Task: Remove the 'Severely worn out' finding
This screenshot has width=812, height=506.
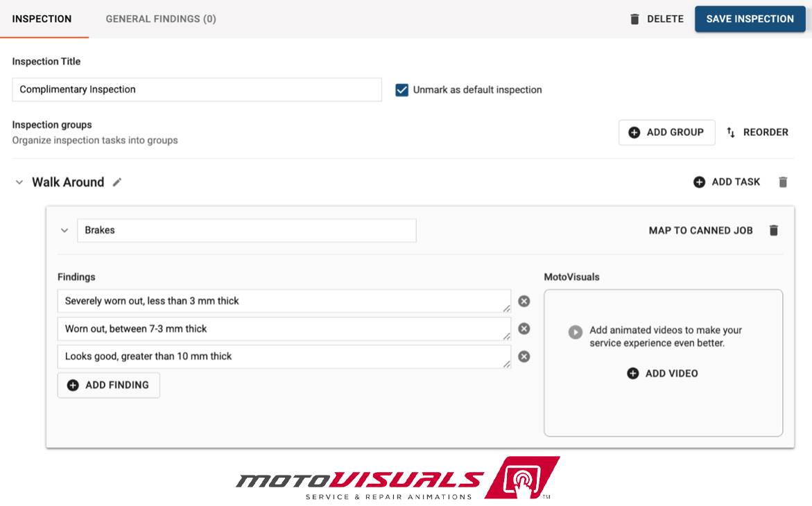Action: (x=524, y=302)
